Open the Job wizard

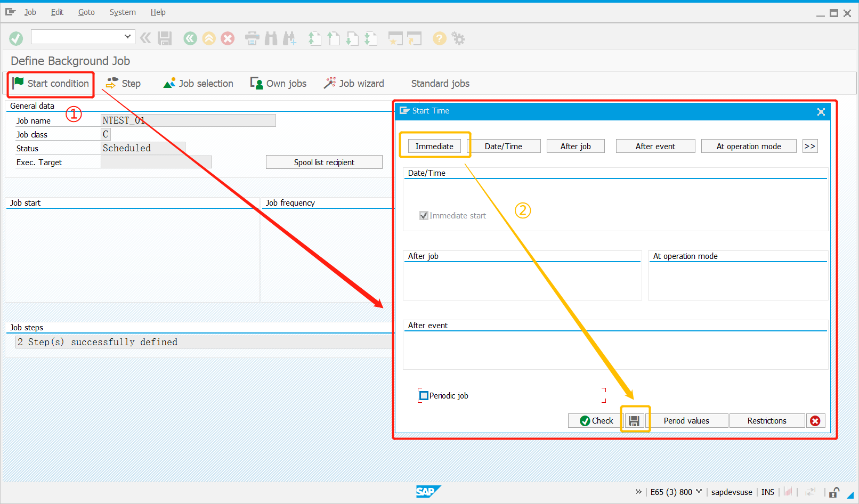click(x=354, y=83)
